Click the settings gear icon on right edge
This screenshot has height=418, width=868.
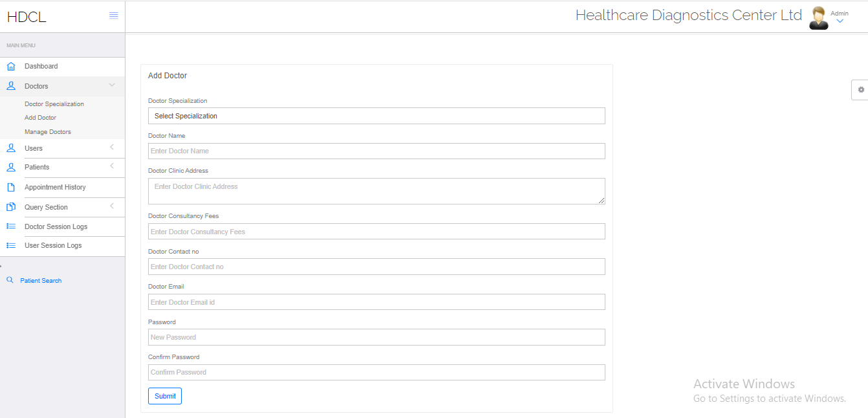pos(860,89)
